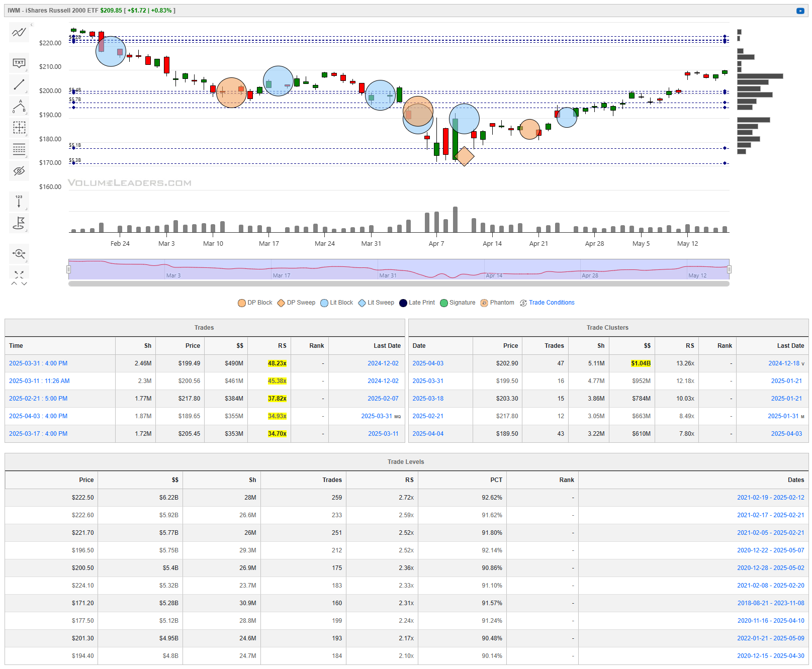Toggle Phantom legend item
This screenshot has height=669, width=812.
click(497, 303)
